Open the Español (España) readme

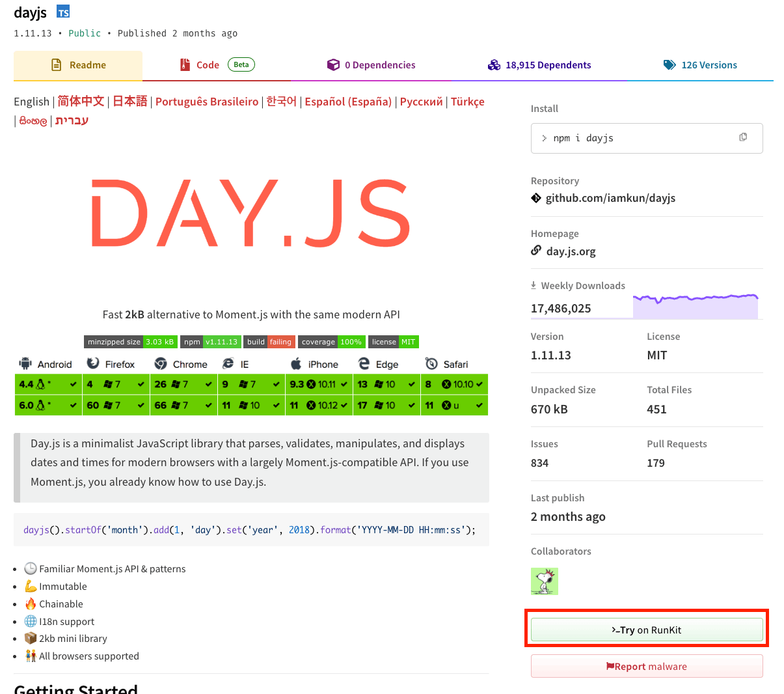tap(348, 102)
